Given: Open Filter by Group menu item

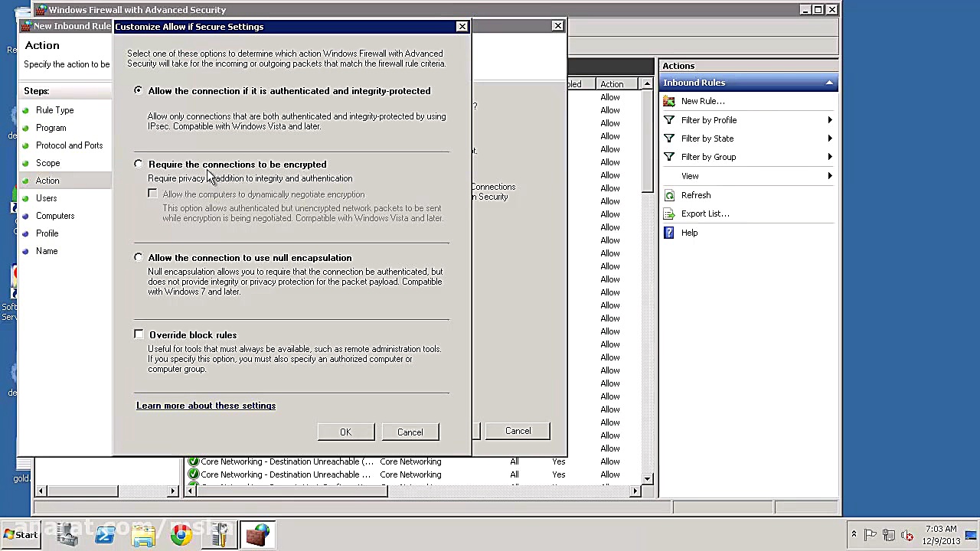Looking at the screenshot, I should [x=708, y=157].
